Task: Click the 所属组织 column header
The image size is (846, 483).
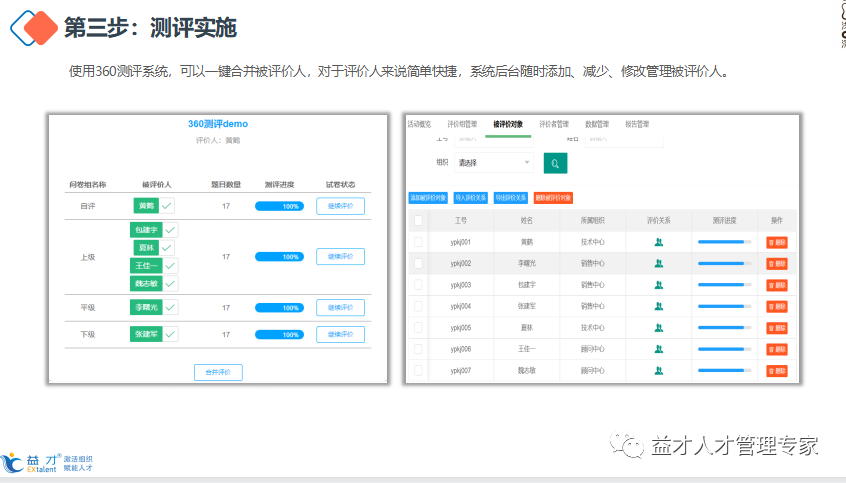Action: 592,220
